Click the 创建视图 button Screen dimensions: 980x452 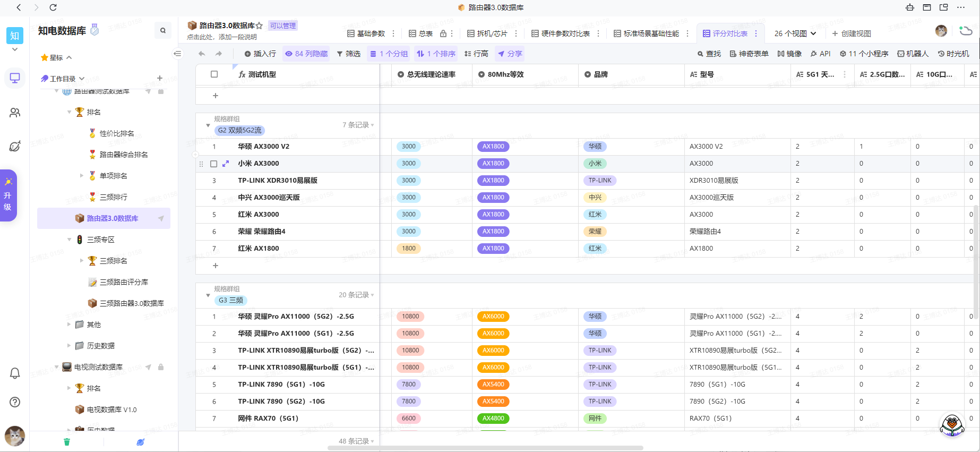(x=852, y=33)
